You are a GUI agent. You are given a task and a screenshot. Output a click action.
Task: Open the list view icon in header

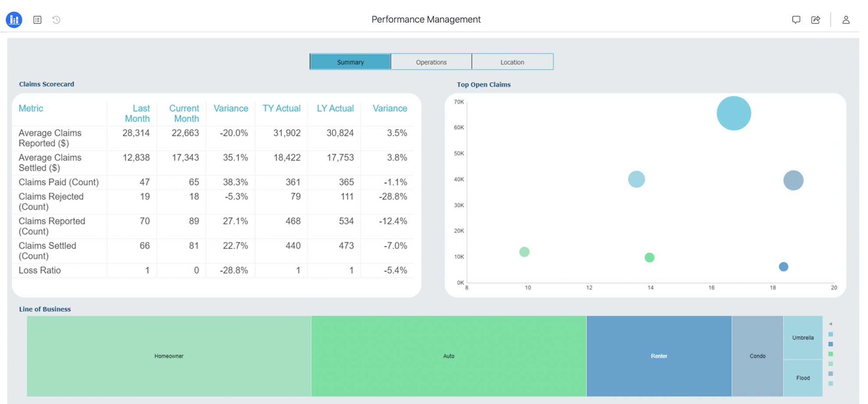[x=37, y=20]
